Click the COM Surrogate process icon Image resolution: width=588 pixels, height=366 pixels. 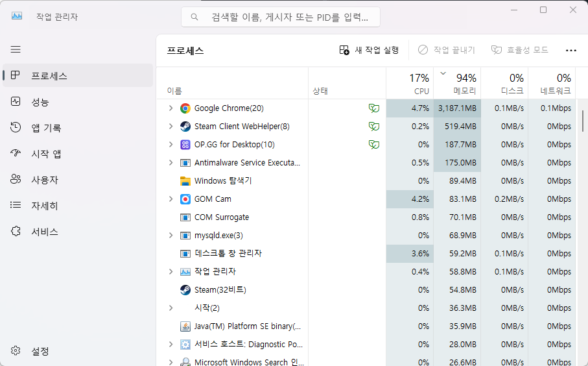point(185,217)
